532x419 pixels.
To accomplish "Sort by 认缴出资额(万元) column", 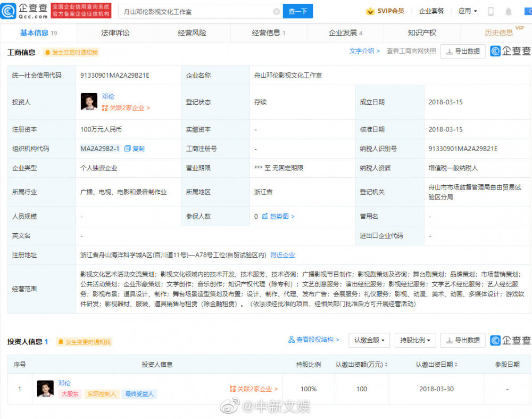I will (x=386, y=365).
